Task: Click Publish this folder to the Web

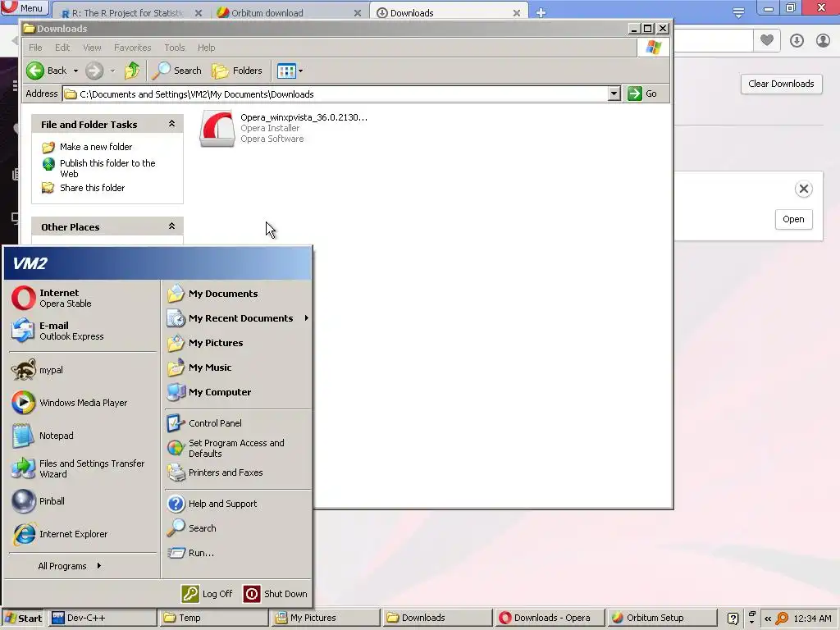Action: pos(107,168)
